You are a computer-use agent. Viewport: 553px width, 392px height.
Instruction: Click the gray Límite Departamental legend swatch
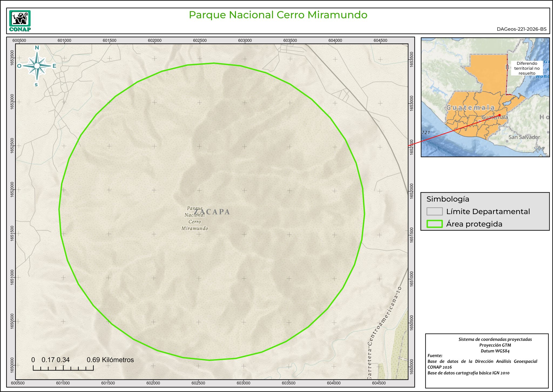point(434,211)
